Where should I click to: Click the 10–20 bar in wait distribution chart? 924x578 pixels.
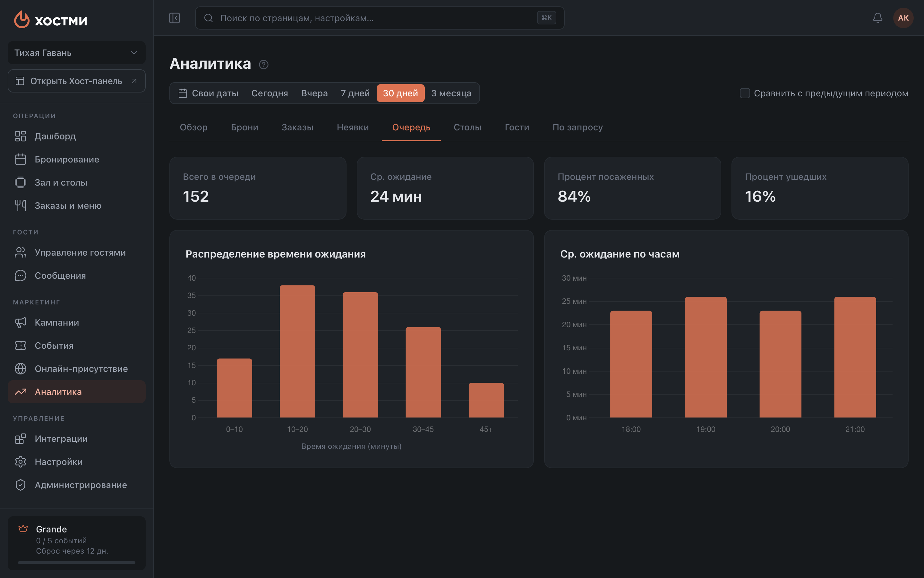(297, 351)
